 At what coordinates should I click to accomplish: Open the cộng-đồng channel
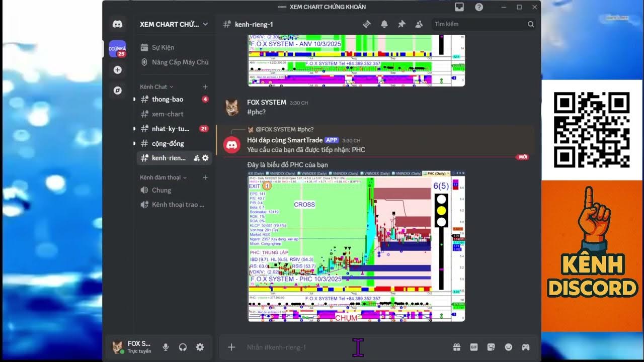(x=174, y=143)
